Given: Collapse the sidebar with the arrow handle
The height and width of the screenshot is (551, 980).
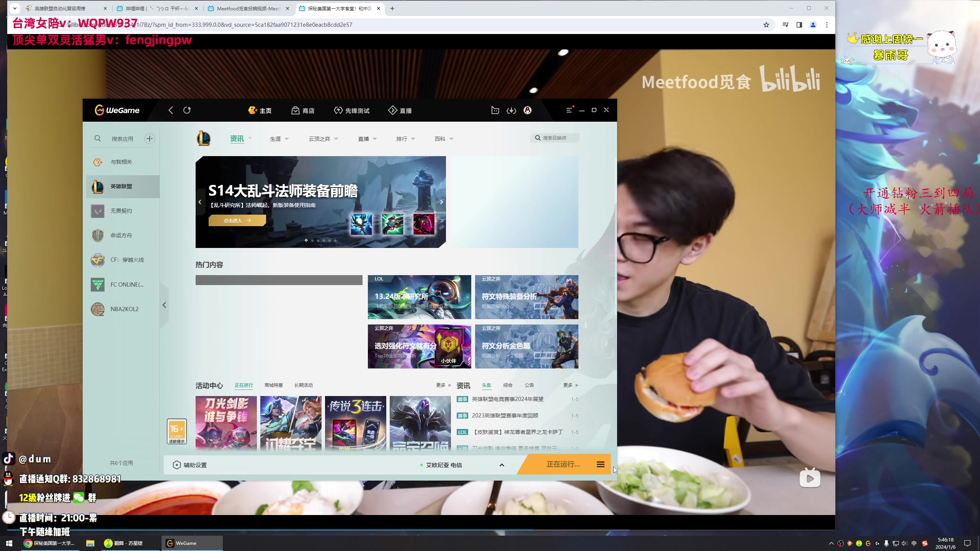Looking at the screenshot, I should [x=164, y=305].
